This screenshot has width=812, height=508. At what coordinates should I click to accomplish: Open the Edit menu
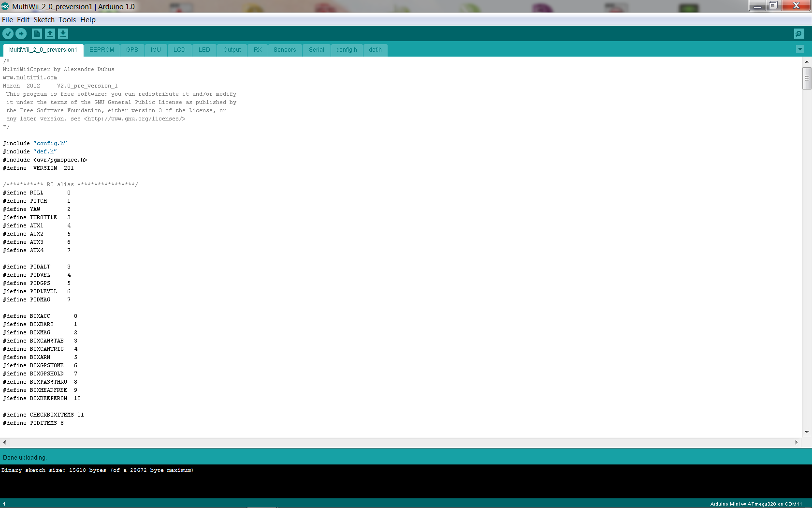(x=23, y=20)
